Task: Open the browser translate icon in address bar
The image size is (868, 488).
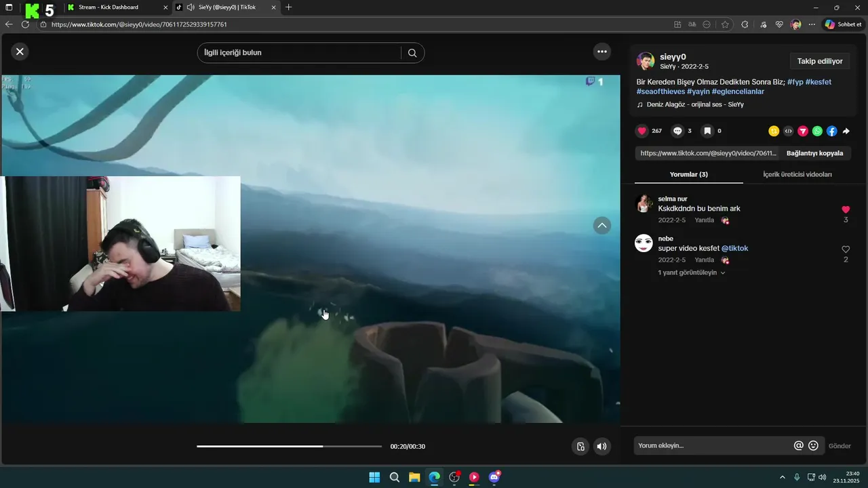Action: pos(692,24)
